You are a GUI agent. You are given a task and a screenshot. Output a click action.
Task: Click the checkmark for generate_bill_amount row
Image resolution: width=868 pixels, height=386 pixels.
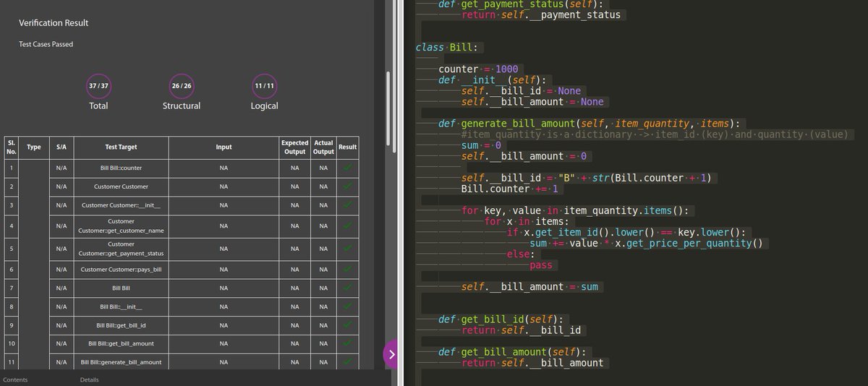pyautogui.click(x=348, y=361)
